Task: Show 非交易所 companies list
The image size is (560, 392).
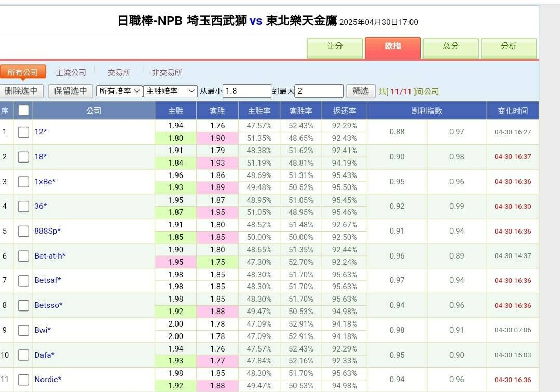Action: click(x=167, y=73)
